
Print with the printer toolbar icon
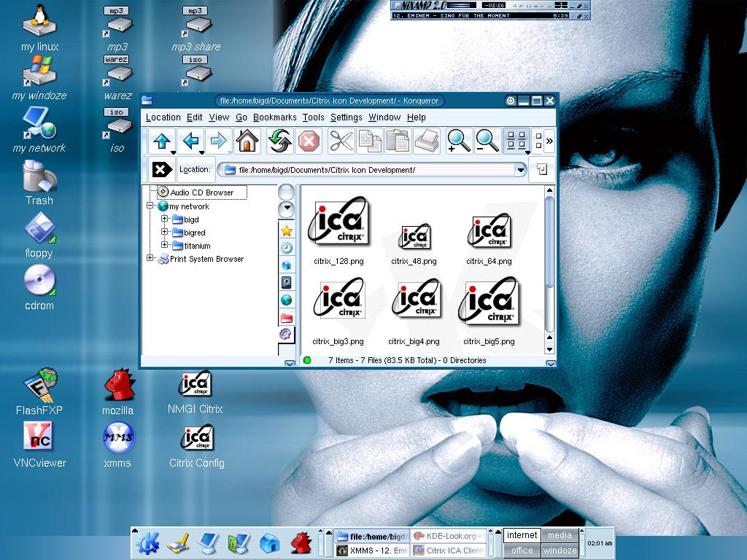point(426,141)
